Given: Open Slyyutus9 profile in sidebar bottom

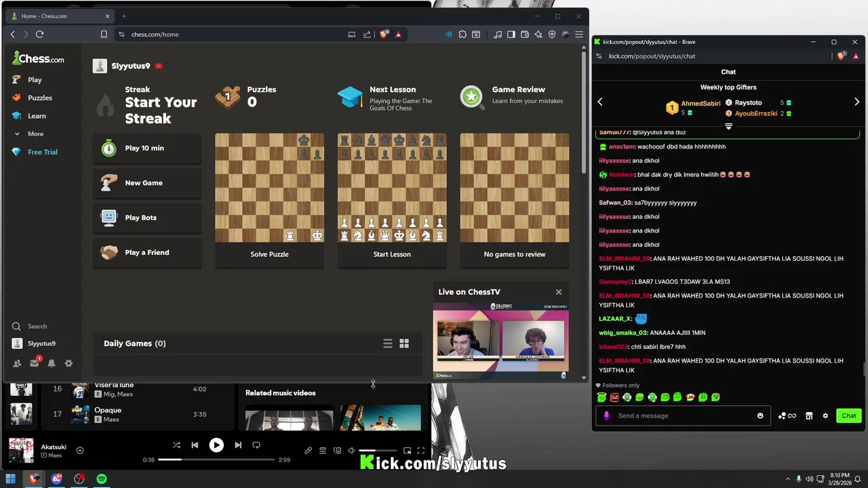Looking at the screenshot, I should pos(34,344).
